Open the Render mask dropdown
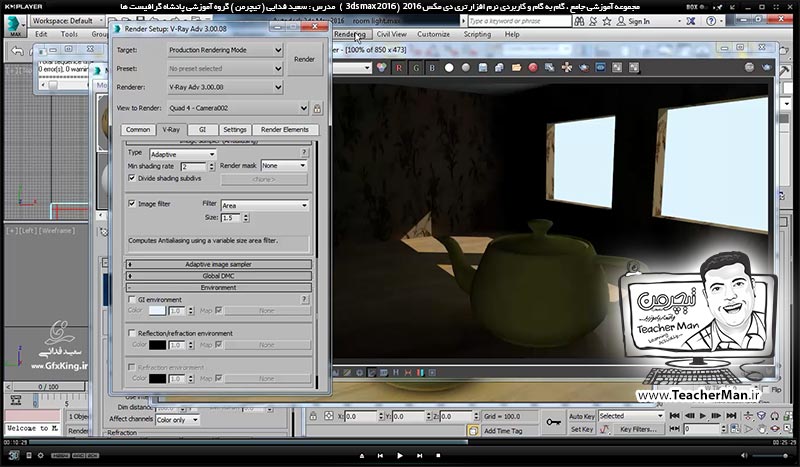Screen dimensions: 800x467 coord(284,165)
